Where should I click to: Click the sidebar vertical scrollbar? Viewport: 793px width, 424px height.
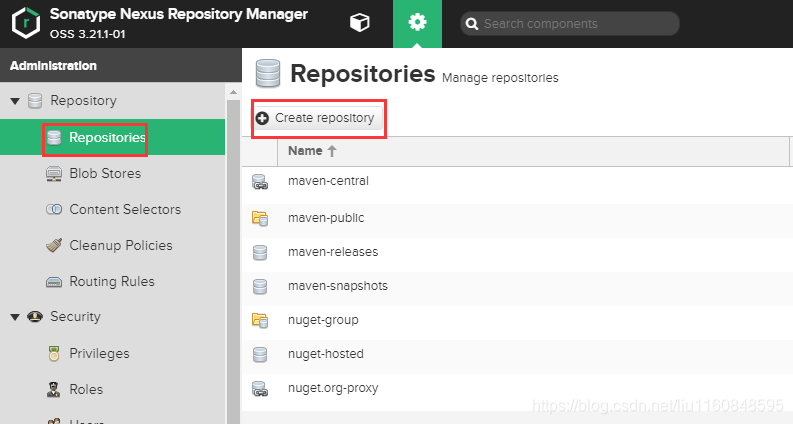tap(233, 261)
